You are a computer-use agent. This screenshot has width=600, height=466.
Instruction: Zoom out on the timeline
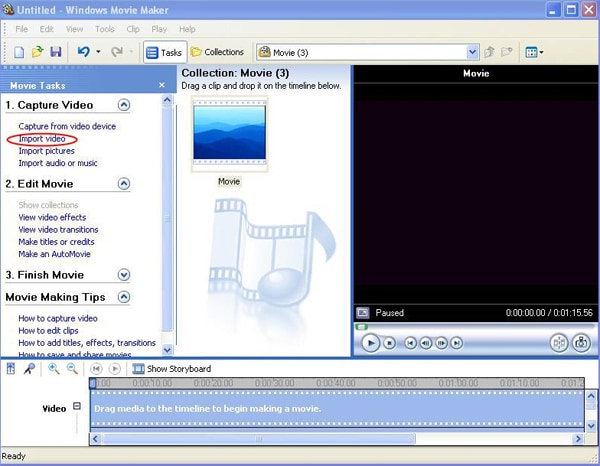[72, 369]
